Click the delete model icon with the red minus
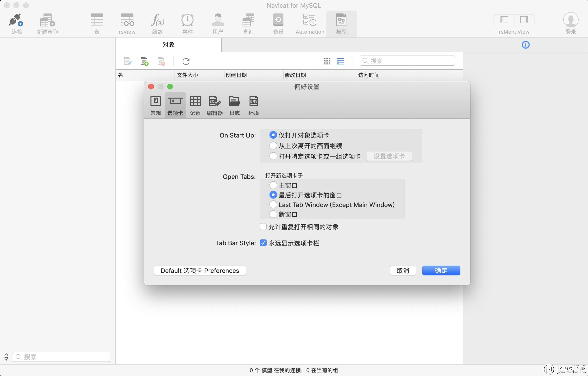Viewport: 588px width, 376px height. coord(161,61)
